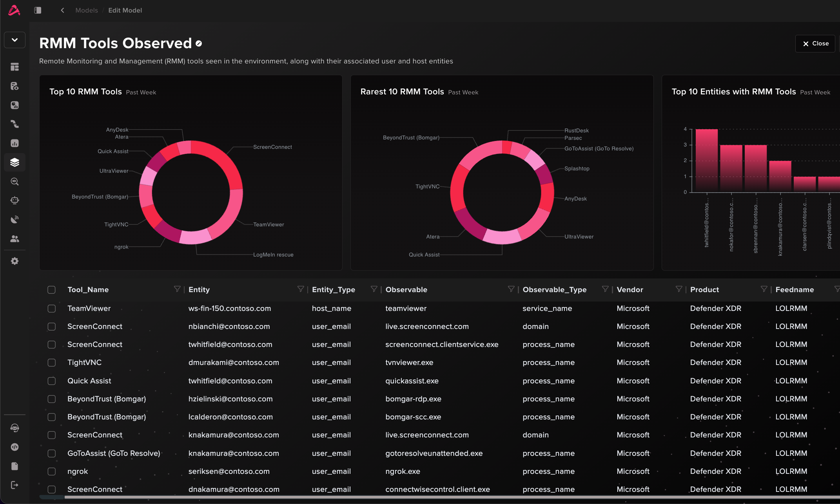This screenshot has width=840, height=504.
Task: Expand the dropdown chevron atop the sidebar
Action: coord(15,40)
